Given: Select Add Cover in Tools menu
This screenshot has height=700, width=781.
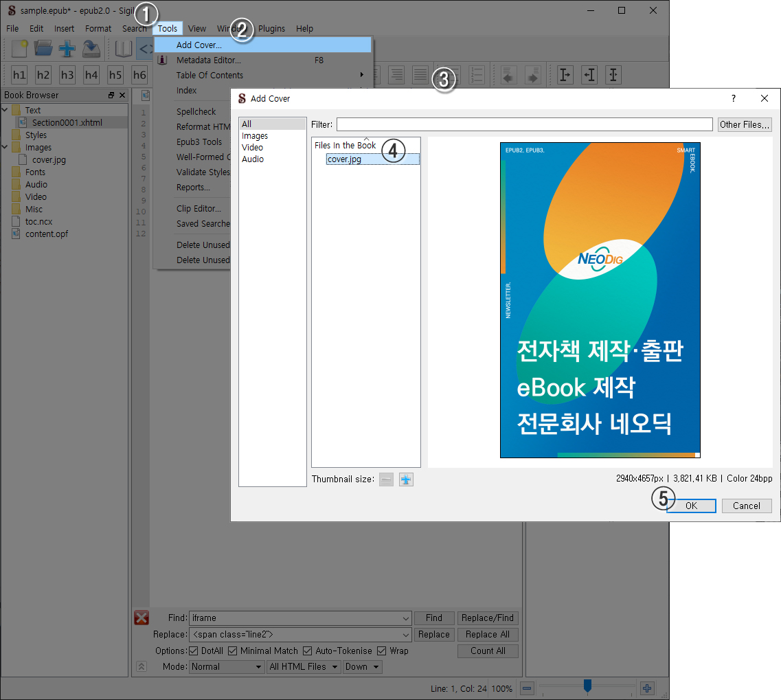Looking at the screenshot, I should (199, 45).
